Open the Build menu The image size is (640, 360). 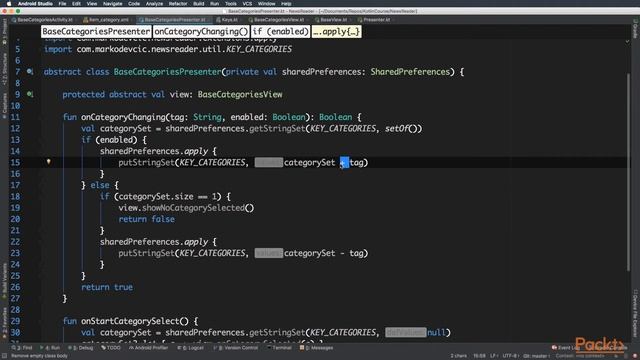point(199,3)
